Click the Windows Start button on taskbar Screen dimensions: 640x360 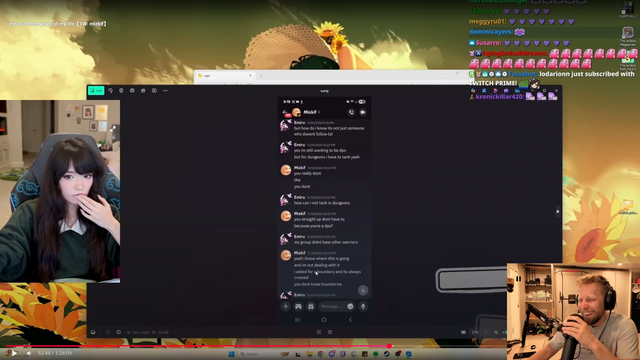click(x=231, y=354)
